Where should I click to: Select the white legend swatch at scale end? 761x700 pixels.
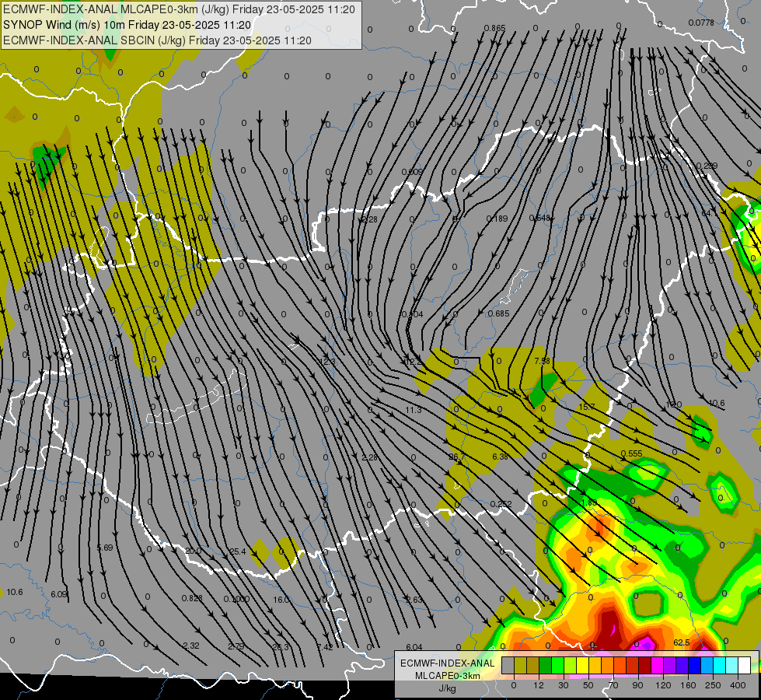click(x=745, y=665)
